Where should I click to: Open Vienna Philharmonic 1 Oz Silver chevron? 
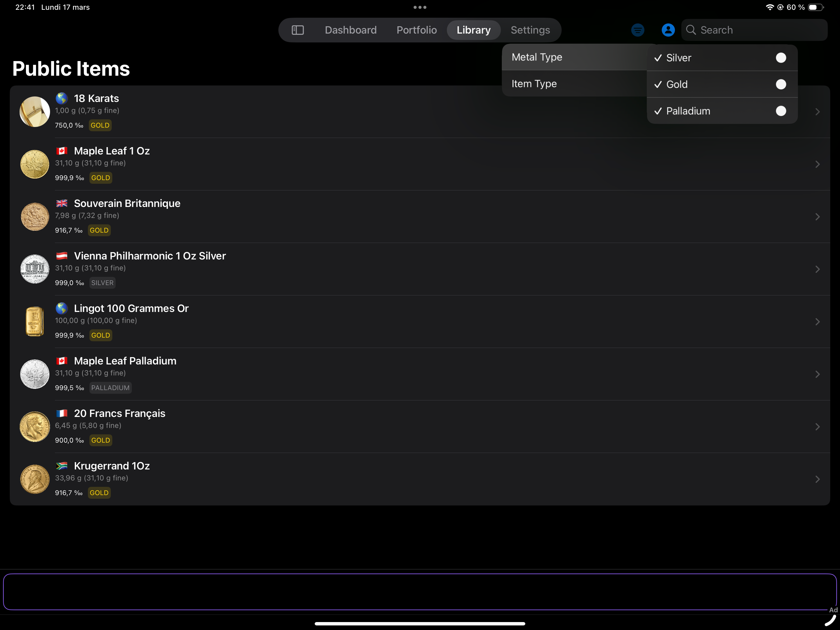[x=817, y=269]
